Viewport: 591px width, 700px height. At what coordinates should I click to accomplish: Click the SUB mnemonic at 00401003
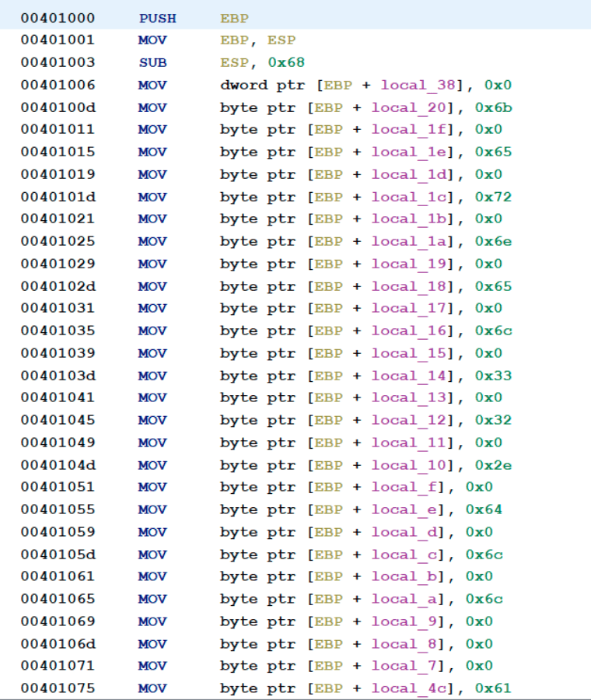coord(152,62)
